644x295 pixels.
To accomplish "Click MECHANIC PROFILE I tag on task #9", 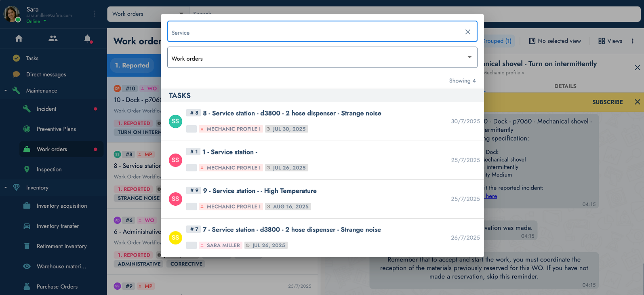I will pyautogui.click(x=231, y=206).
